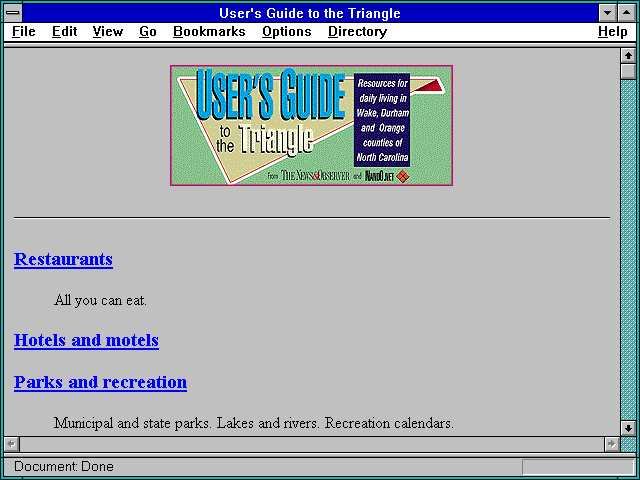Click the 'Document: Done' status text

click(64, 466)
